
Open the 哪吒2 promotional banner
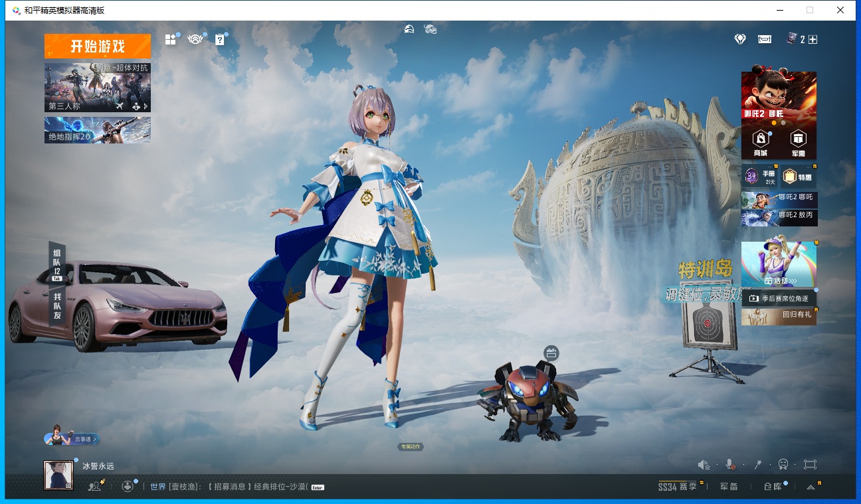(779, 96)
